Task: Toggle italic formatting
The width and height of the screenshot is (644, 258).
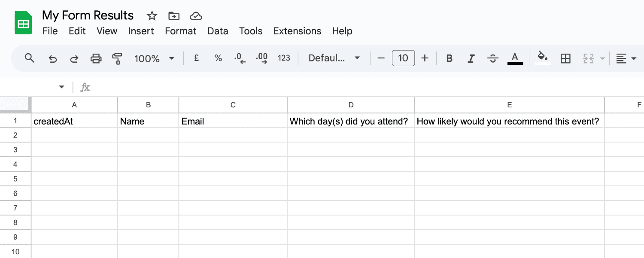Action: (471, 58)
